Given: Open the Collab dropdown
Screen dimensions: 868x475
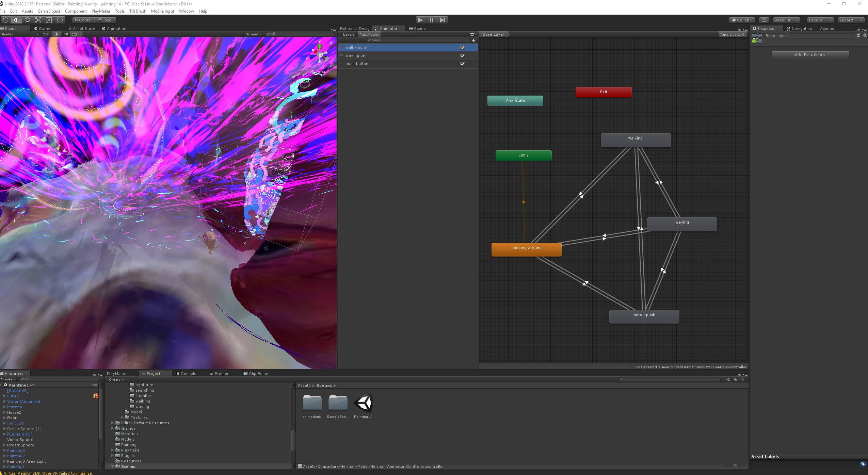Looking at the screenshot, I should tap(742, 20).
